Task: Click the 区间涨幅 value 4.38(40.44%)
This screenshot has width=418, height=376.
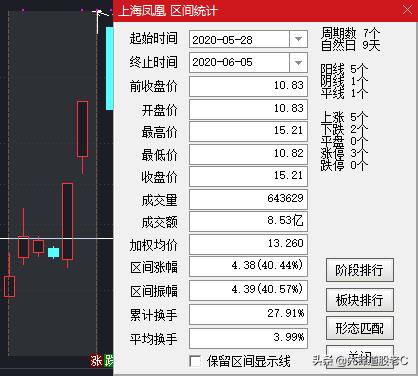Action: point(248,266)
